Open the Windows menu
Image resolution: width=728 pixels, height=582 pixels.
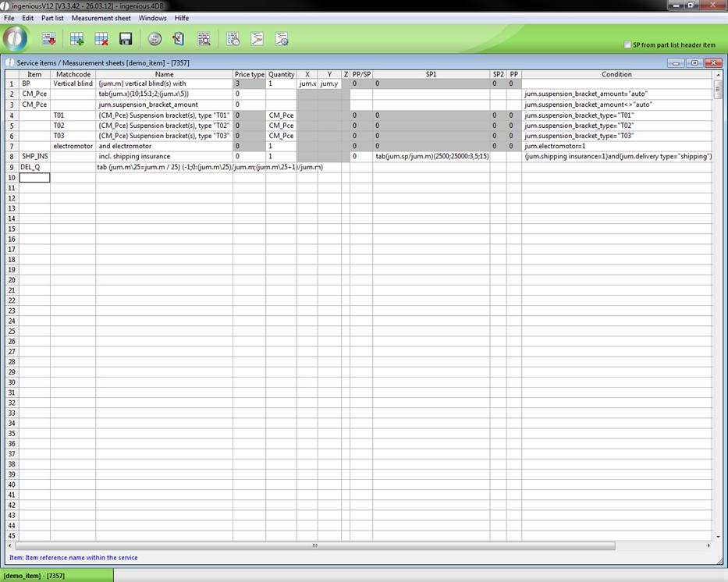coord(152,18)
